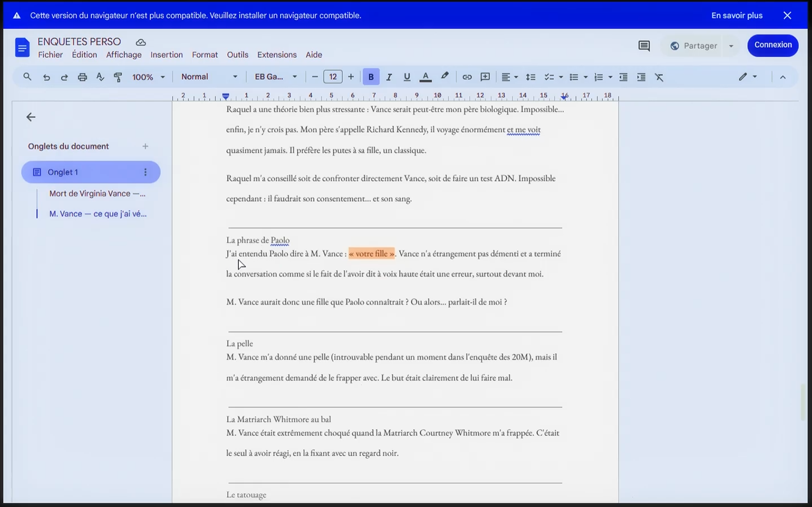812x507 pixels.
Task: Click the insert link icon
Action: click(467, 77)
